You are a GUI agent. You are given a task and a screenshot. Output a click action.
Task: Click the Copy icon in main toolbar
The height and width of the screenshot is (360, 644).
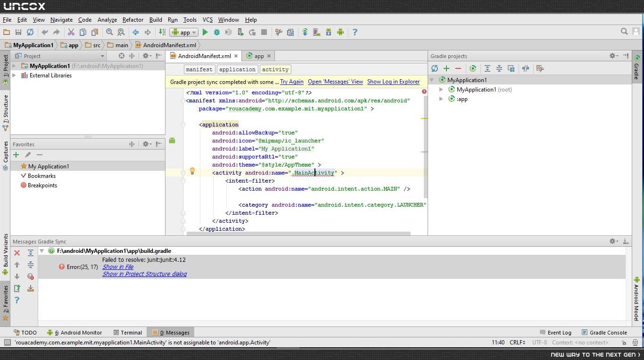tap(83, 32)
